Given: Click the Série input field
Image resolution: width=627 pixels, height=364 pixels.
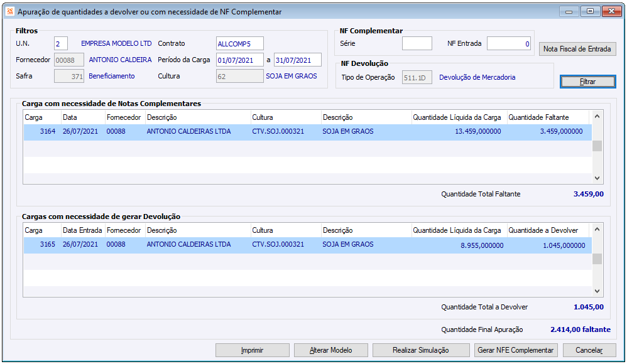Looking at the screenshot, I should [417, 43].
